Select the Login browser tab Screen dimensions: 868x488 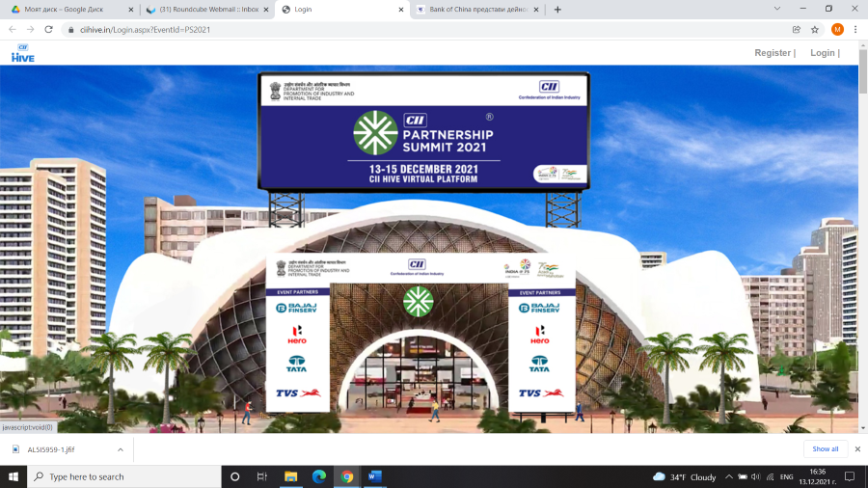tap(341, 10)
